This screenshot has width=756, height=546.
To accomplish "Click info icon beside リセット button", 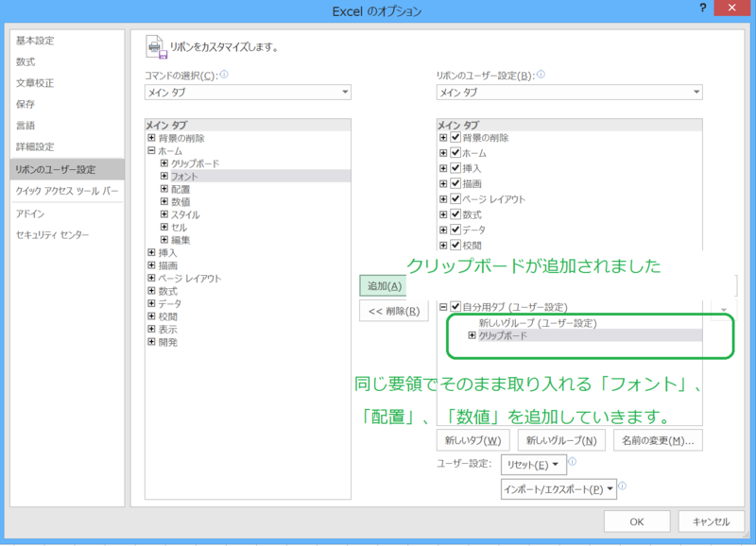I will pos(573,461).
